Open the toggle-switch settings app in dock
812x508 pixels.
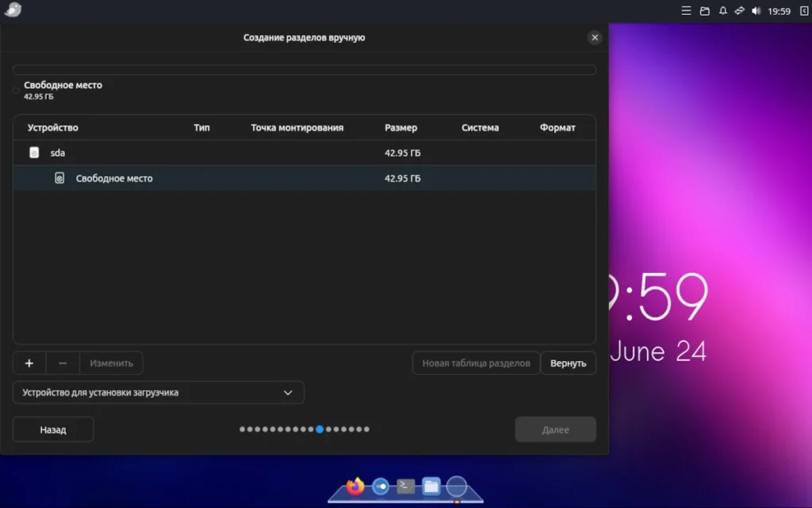pyautogui.click(x=381, y=487)
